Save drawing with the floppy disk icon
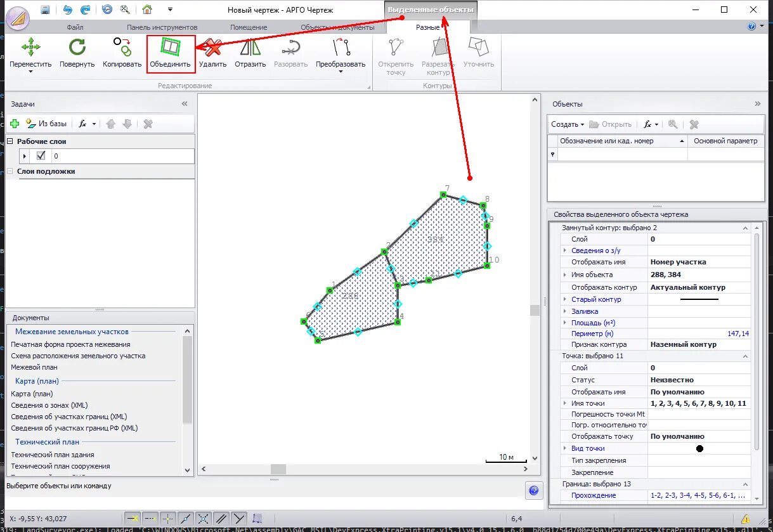 (45, 10)
